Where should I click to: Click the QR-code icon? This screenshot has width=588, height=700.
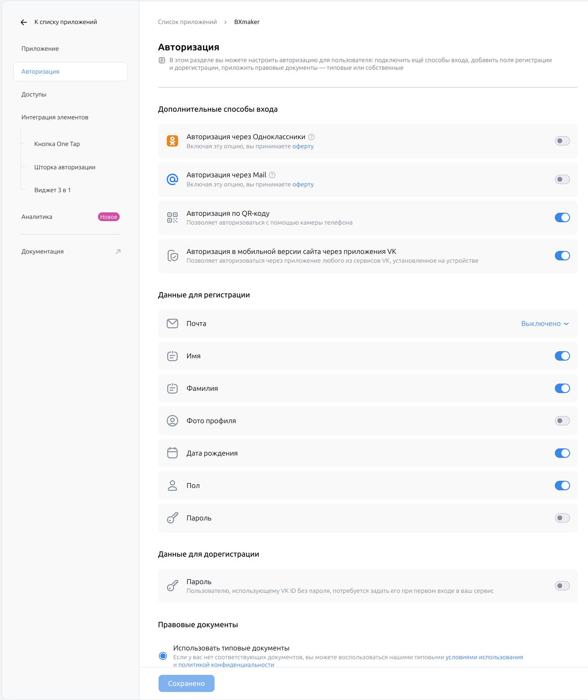pyautogui.click(x=173, y=217)
